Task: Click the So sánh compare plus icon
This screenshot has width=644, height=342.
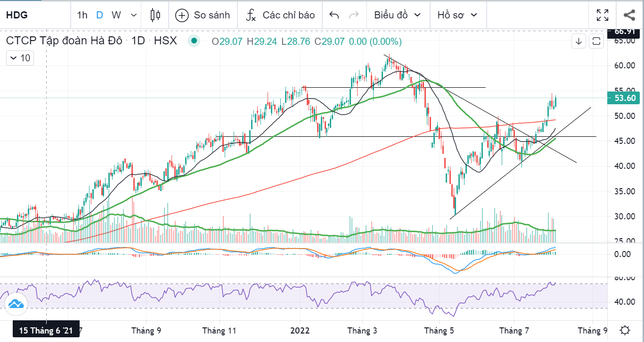Action: click(182, 15)
